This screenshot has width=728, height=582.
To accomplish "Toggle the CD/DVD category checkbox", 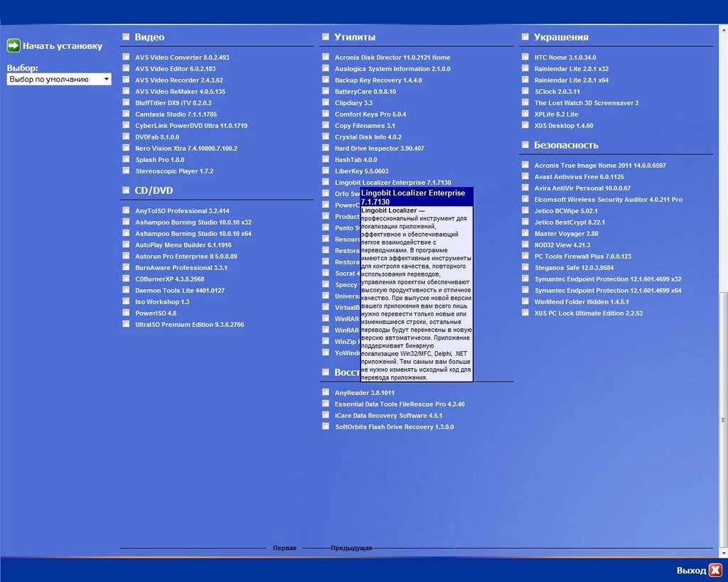I will tap(126, 190).
